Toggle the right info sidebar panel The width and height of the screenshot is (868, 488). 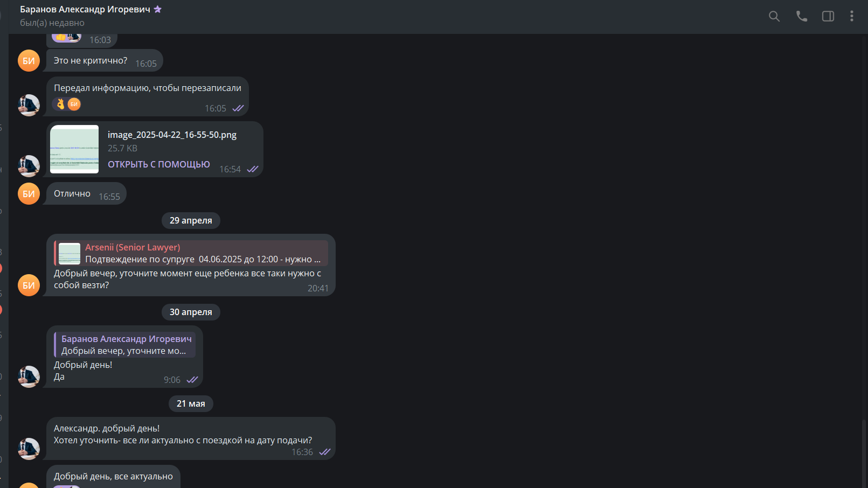[x=828, y=16]
